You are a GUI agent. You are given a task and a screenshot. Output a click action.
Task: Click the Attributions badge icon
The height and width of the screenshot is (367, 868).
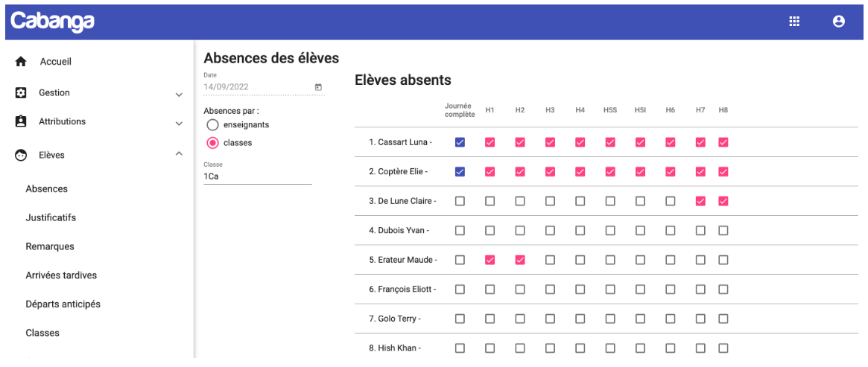point(20,121)
